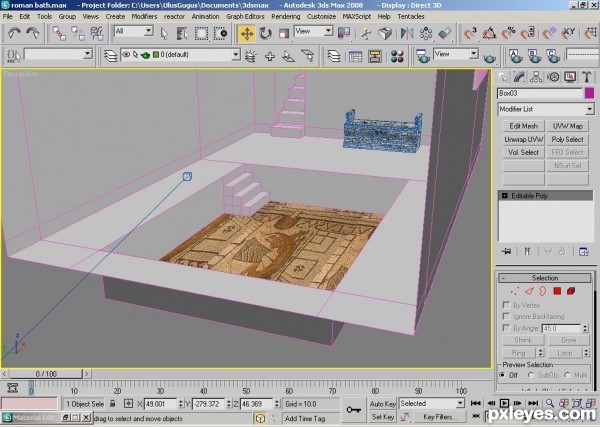Image resolution: width=600 pixels, height=427 pixels.
Task: Open the Animation menu
Action: pos(205,16)
